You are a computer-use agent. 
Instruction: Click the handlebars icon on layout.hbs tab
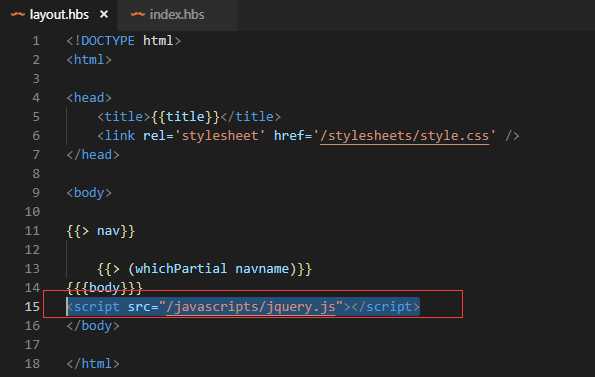click(17, 14)
